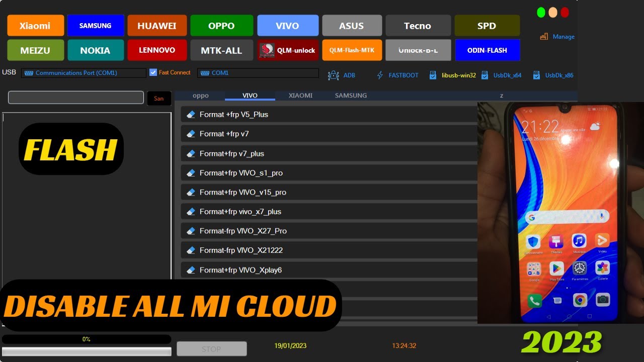644x362 pixels.
Task: Click eraser icon for Format+frp v7_plus
Action: [x=191, y=154]
